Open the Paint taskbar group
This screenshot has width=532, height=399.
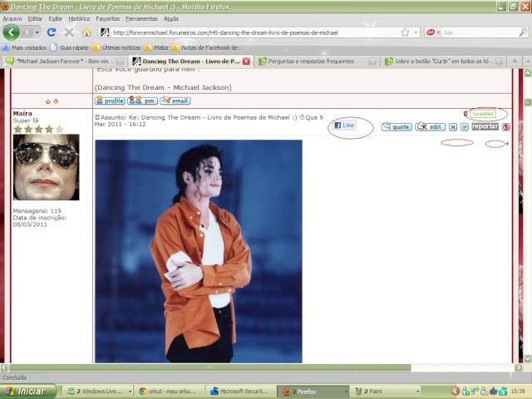(385, 392)
